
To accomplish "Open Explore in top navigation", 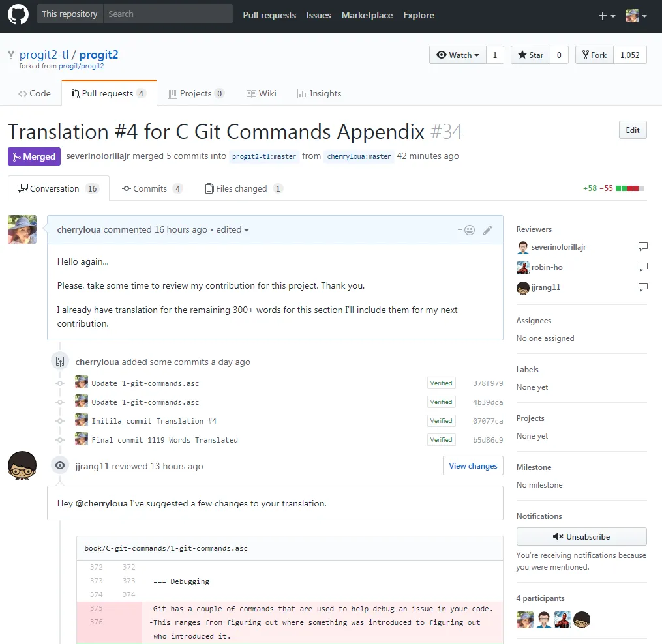I will (x=418, y=15).
